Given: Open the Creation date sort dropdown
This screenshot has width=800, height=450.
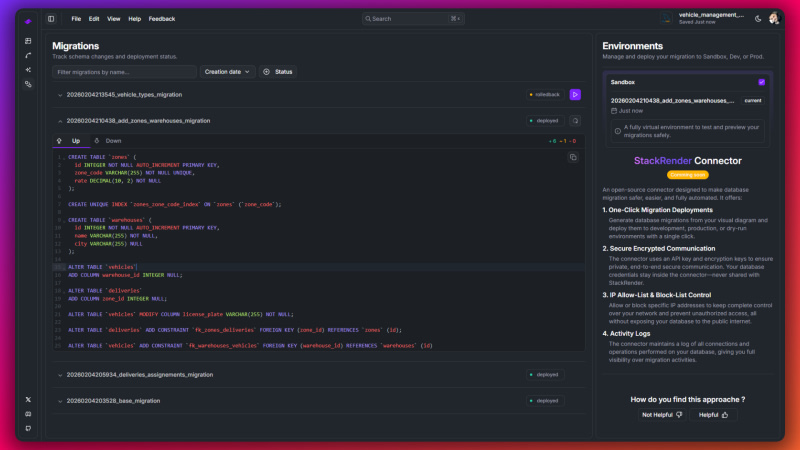Looking at the screenshot, I should coord(227,72).
